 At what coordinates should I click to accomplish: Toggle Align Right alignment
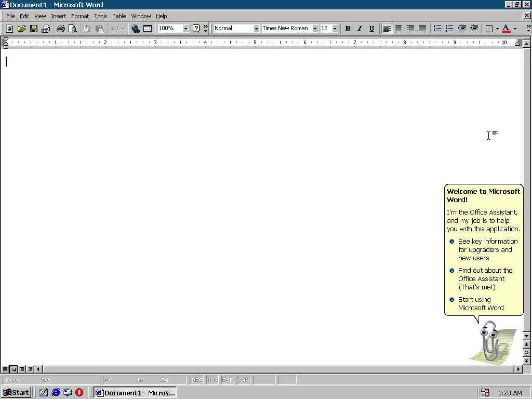click(x=410, y=29)
